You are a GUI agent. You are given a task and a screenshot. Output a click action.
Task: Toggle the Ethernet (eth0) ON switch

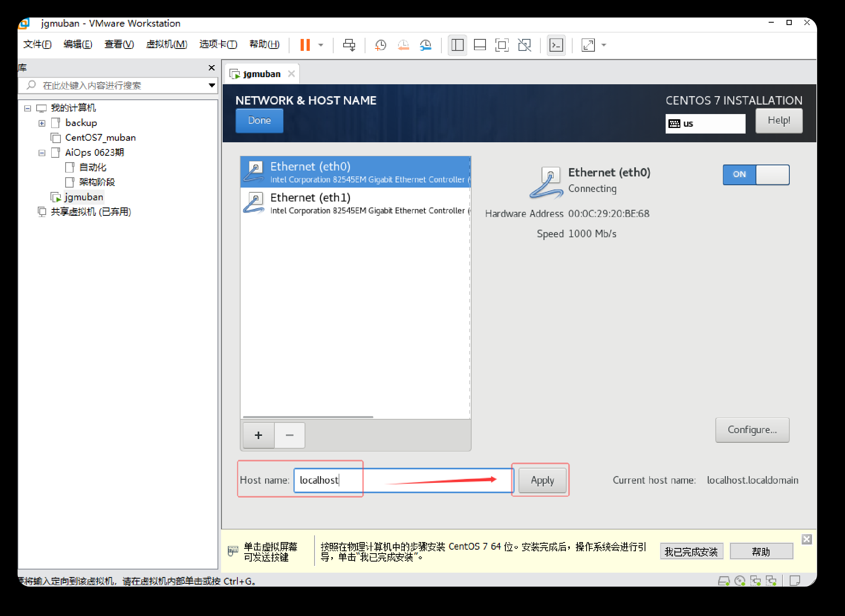(756, 175)
